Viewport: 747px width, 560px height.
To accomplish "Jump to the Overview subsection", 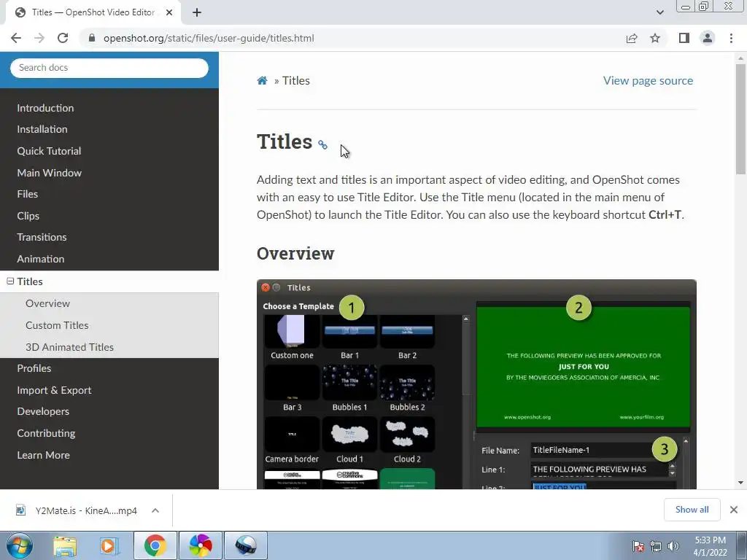I will coord(47,303).
